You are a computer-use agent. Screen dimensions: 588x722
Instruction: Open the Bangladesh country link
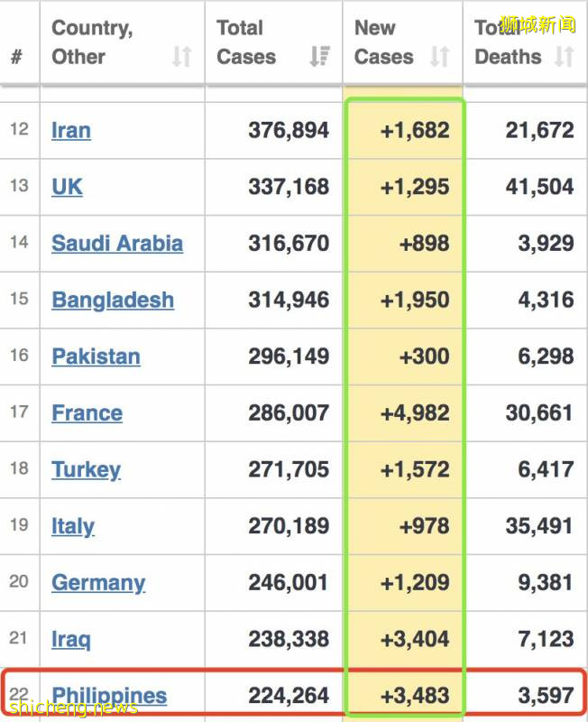point(113,300)
